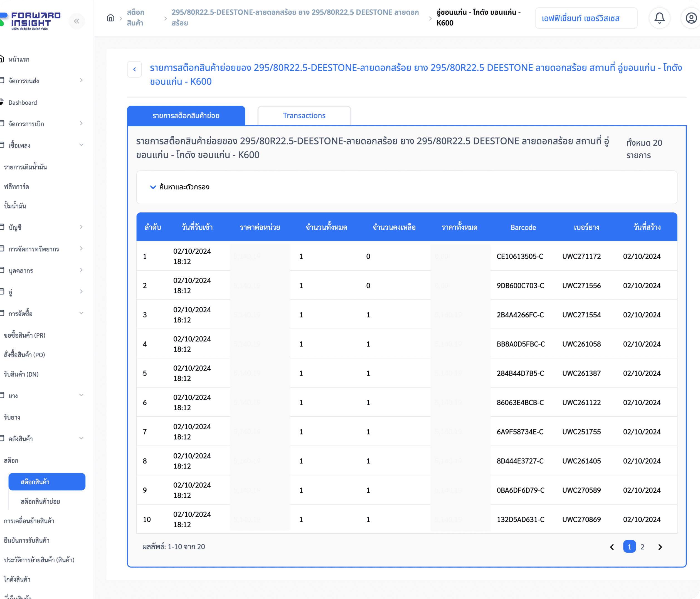Go to page 2 of results
700x599 pixels.
642,547
